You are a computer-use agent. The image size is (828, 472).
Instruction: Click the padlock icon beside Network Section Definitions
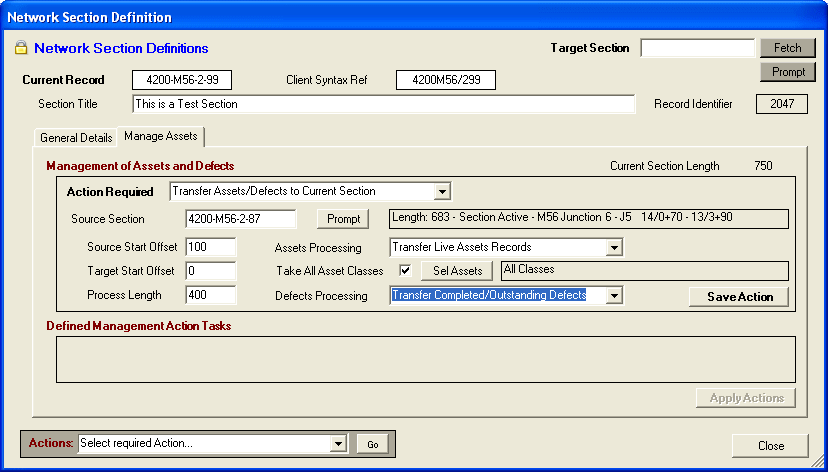point(21,48)
